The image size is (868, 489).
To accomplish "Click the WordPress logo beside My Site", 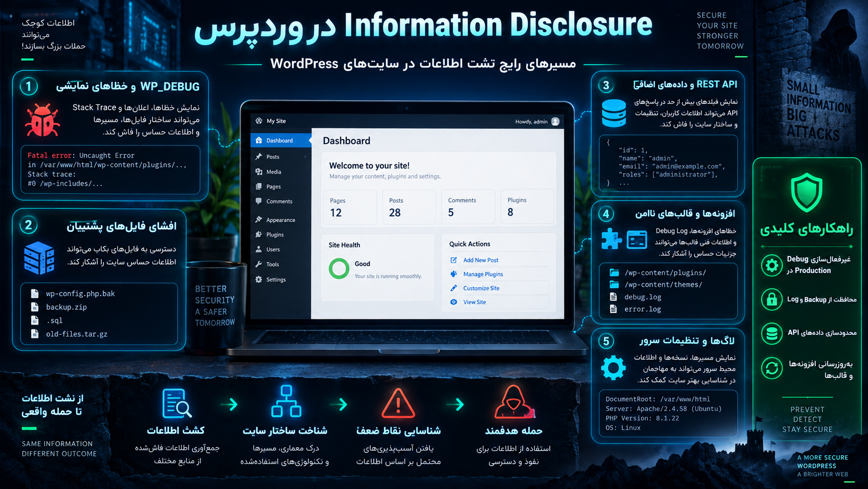I will click(259, 121).
